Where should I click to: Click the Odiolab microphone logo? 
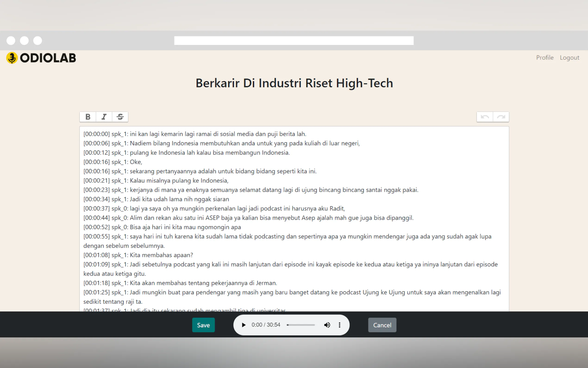click(12, 58)
